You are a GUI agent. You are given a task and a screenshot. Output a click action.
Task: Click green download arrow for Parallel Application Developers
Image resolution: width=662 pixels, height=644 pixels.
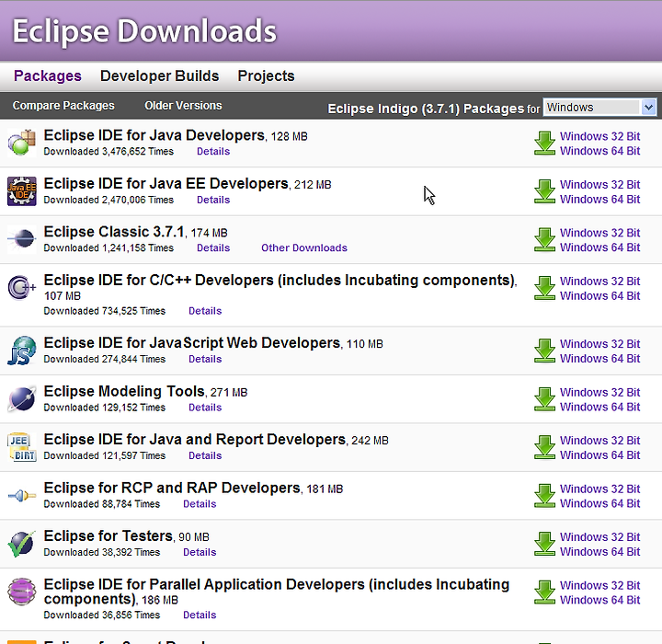[544, 592]
